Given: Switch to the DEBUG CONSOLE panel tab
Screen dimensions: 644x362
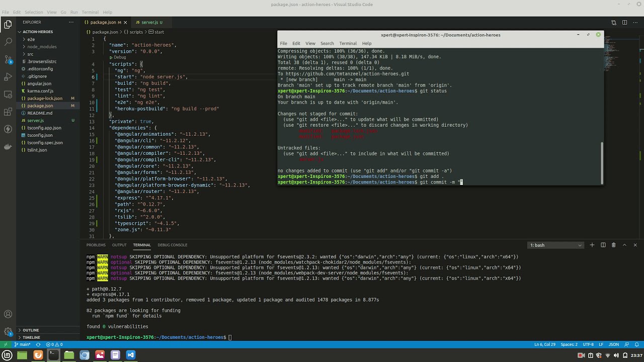Looking at the screenshot, I should (x=172, y=245).
